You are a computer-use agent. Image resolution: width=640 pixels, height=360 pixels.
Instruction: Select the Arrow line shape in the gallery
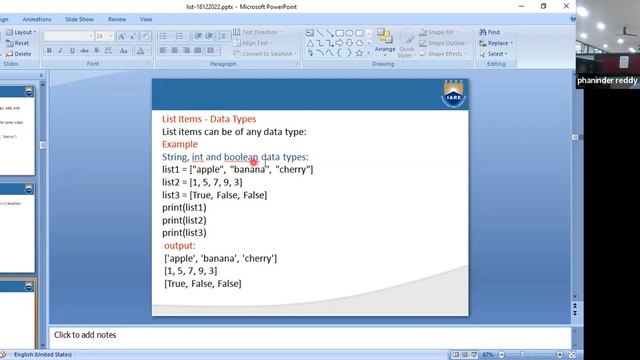coord(330,33)
